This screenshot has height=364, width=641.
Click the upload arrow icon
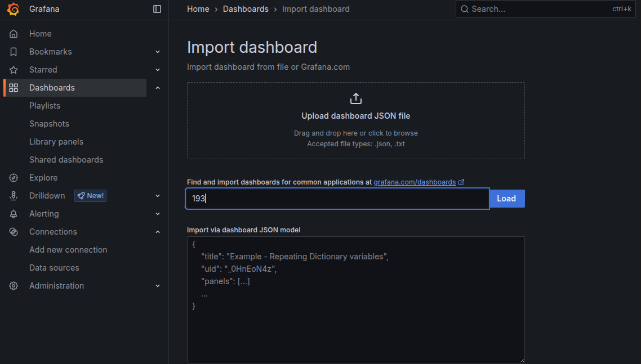356,98
